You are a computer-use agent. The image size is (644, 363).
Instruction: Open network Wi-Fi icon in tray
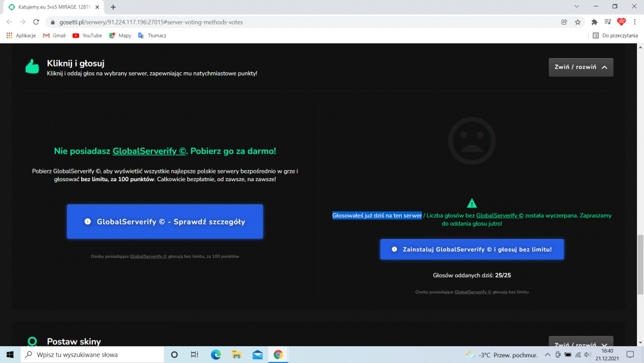coord(578,355)
